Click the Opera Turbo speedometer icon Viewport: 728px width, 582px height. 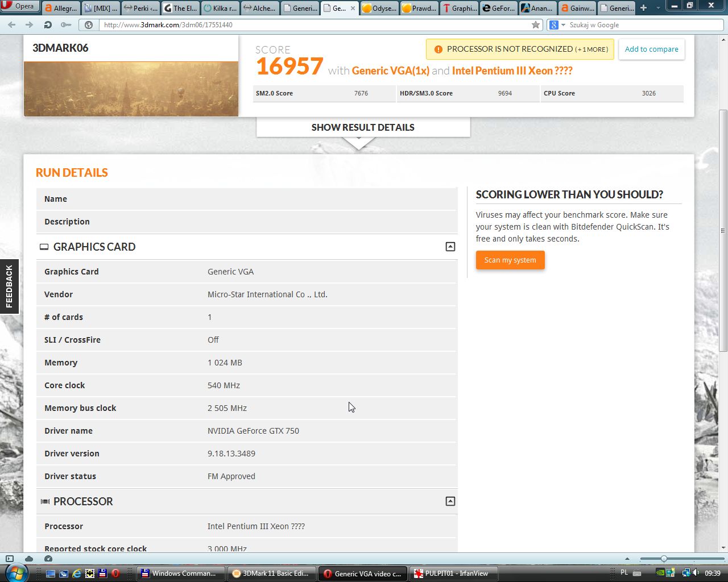tap(48, 559)
